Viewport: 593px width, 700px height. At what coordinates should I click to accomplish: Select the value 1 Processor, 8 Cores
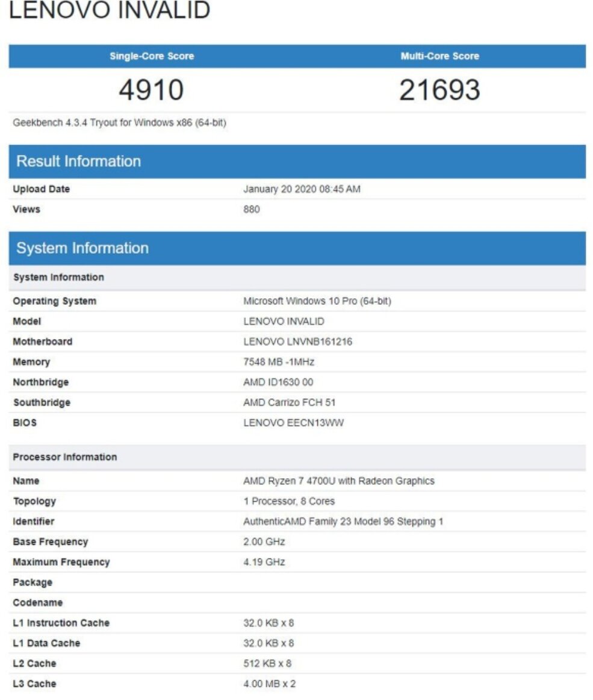[x=289, y=501]
